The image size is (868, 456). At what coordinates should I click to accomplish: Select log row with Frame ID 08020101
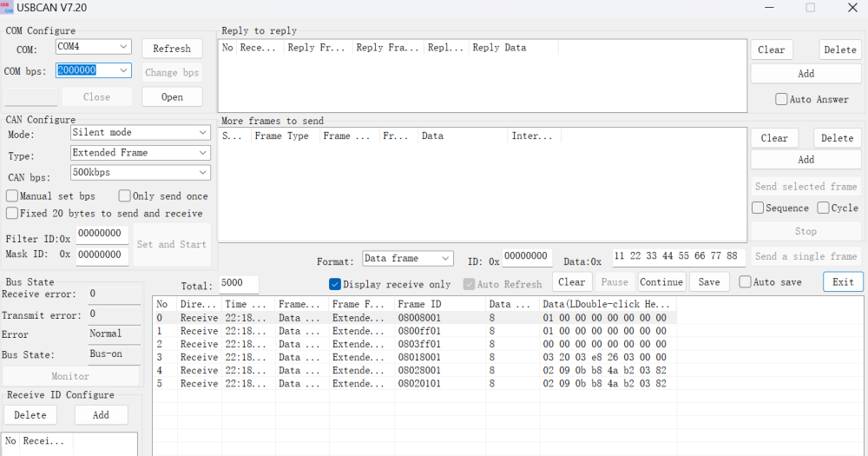click(414, 383)
